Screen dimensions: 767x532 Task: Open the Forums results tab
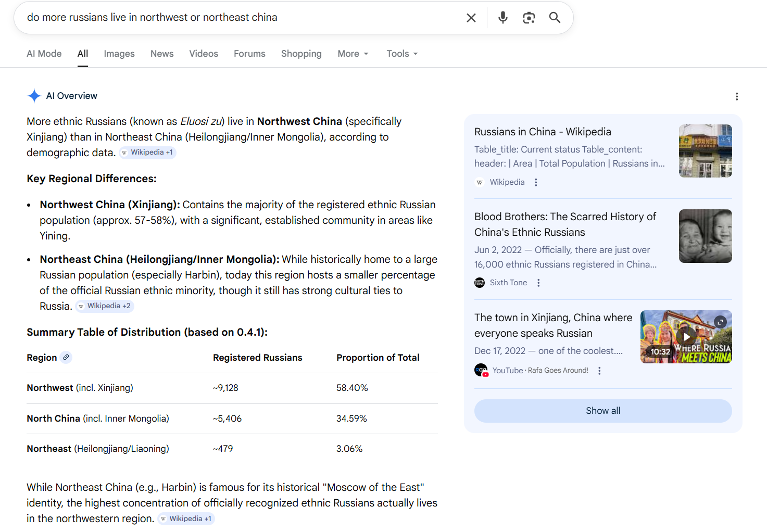point(249,54)
